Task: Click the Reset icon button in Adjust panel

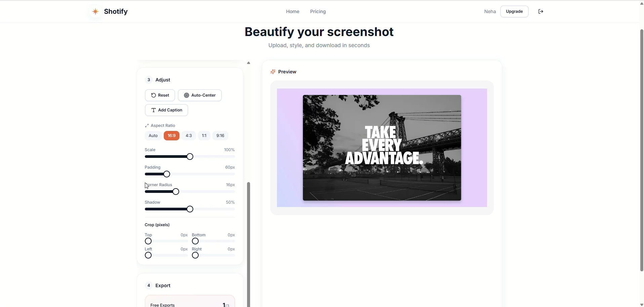Action: (154, 95)
